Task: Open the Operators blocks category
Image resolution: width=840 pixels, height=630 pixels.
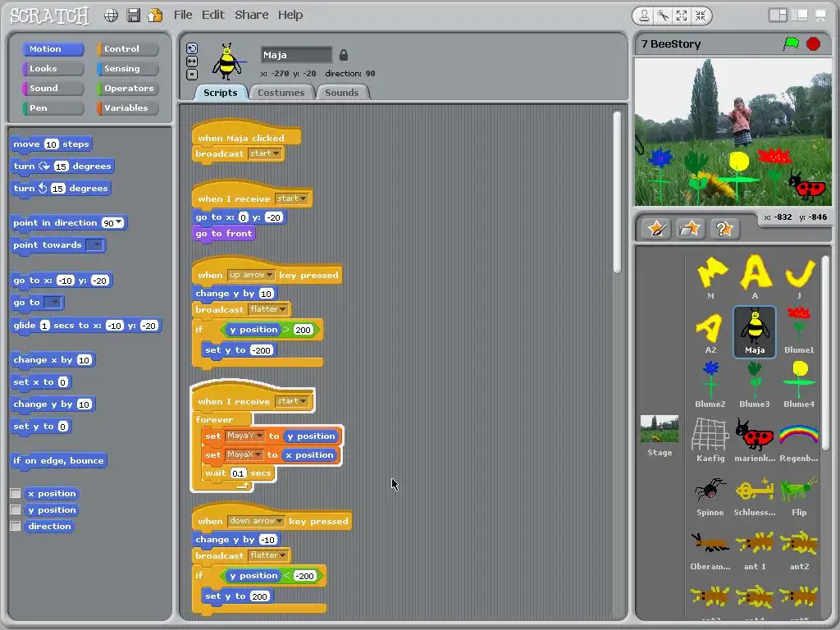Action: (x=127, y=89)
